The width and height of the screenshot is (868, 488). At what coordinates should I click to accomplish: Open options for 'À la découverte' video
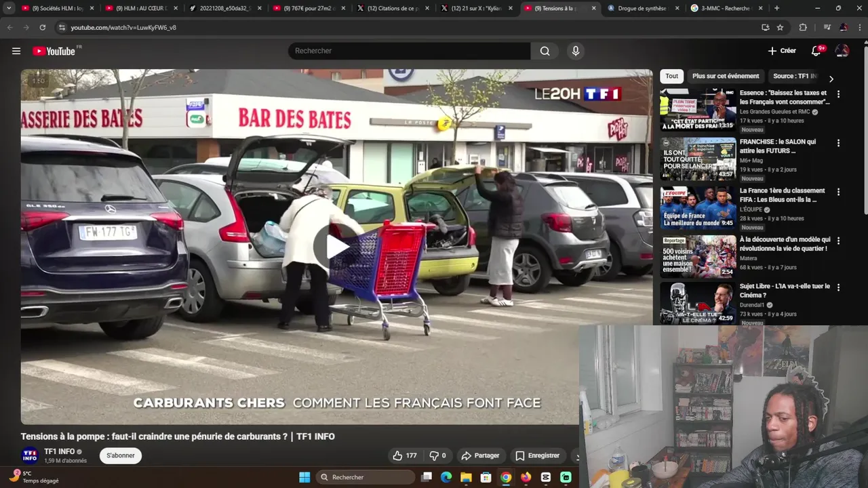838,241
